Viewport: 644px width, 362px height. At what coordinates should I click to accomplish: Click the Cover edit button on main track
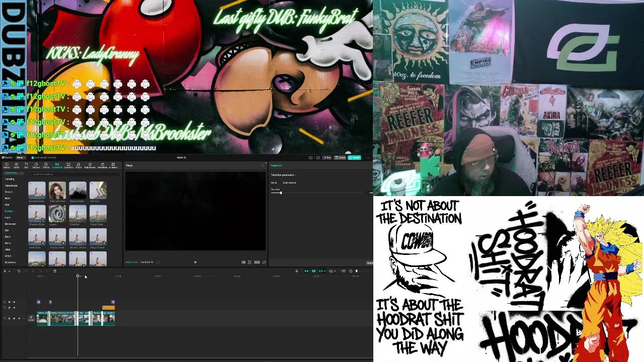point(31,318)
